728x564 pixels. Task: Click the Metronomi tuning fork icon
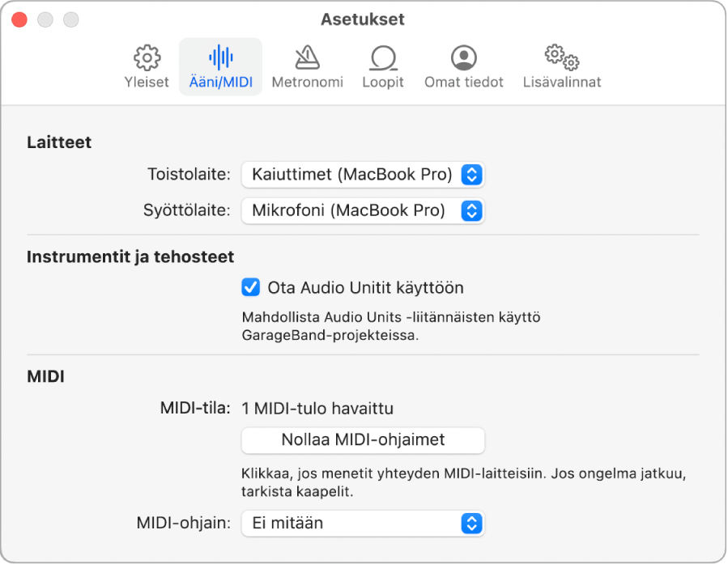point(308,57)
